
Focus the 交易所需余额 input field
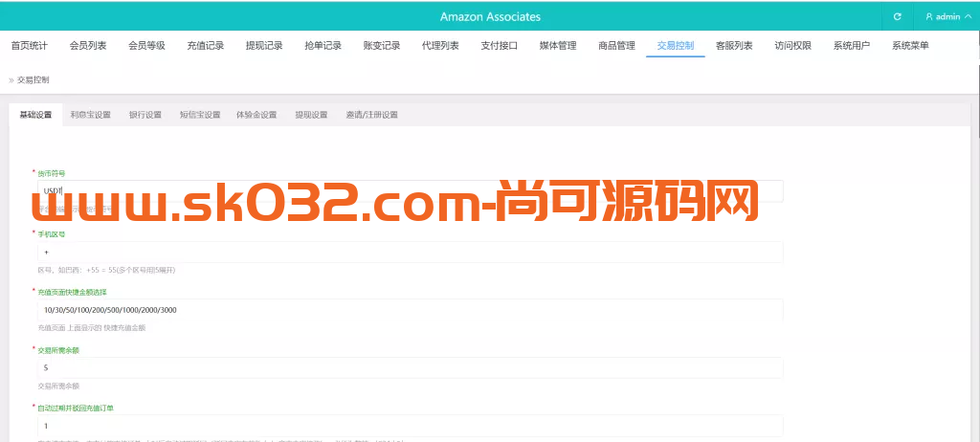tap(410, 367)
